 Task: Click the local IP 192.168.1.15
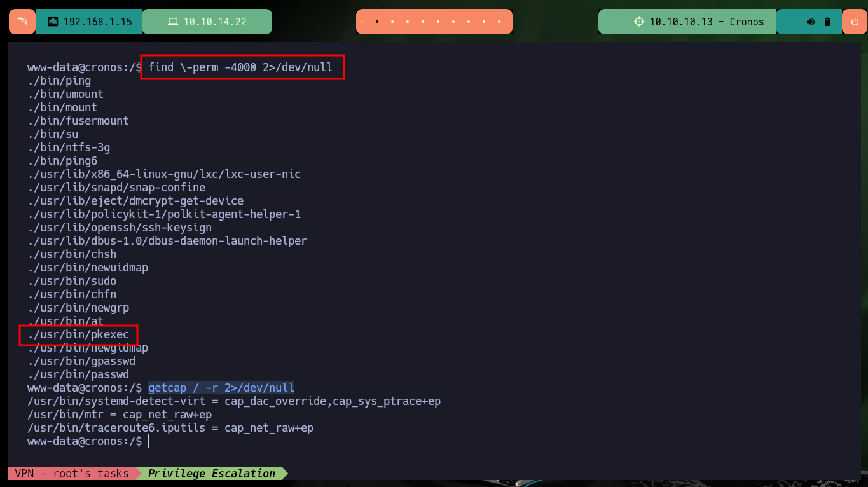98,22
